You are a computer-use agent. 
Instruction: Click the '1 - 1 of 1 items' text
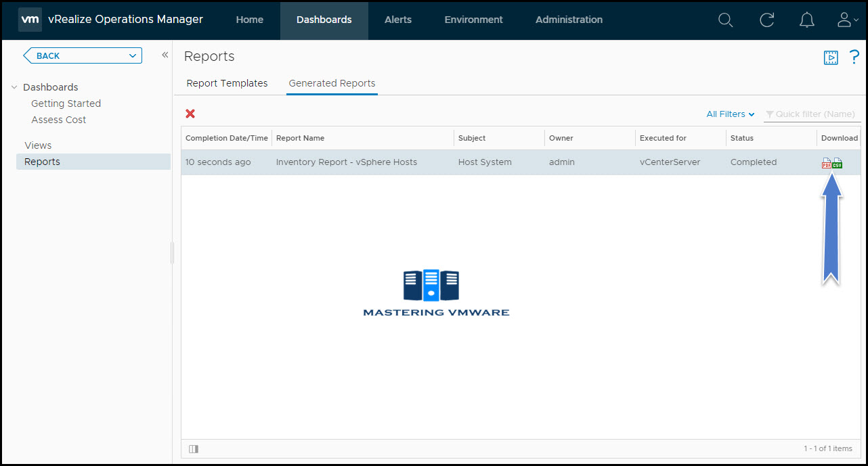tap(828, 448)
